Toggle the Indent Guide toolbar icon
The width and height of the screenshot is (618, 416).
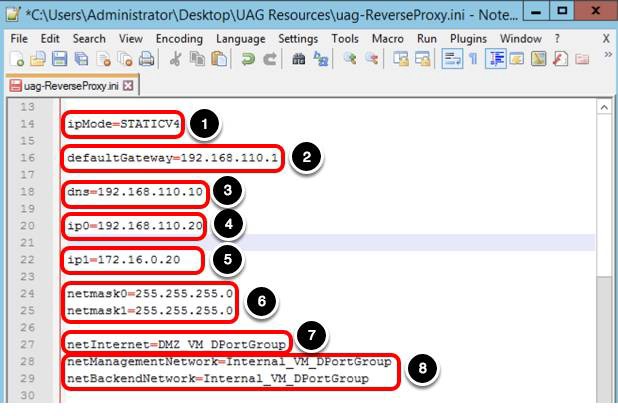click(495, 59)
